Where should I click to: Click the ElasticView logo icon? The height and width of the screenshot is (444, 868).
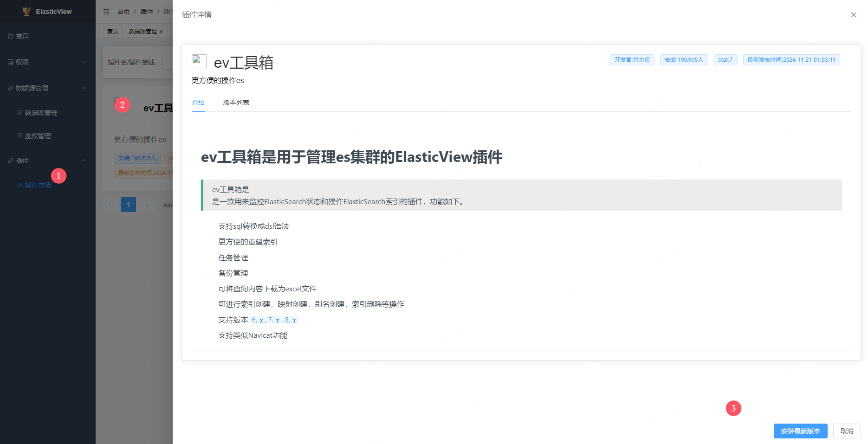(x=26, y=12)
